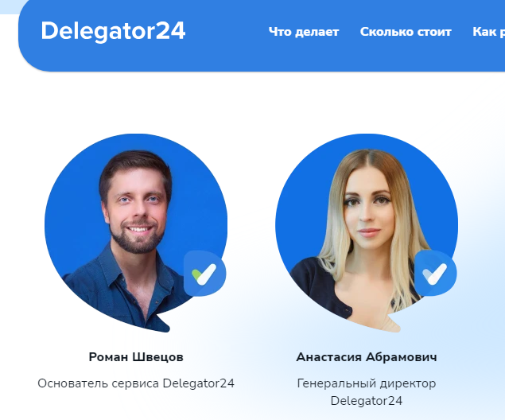Select the name 'Роман Швецов'
Viewport: 505px width, 420px height.
[x=136, y=357]
